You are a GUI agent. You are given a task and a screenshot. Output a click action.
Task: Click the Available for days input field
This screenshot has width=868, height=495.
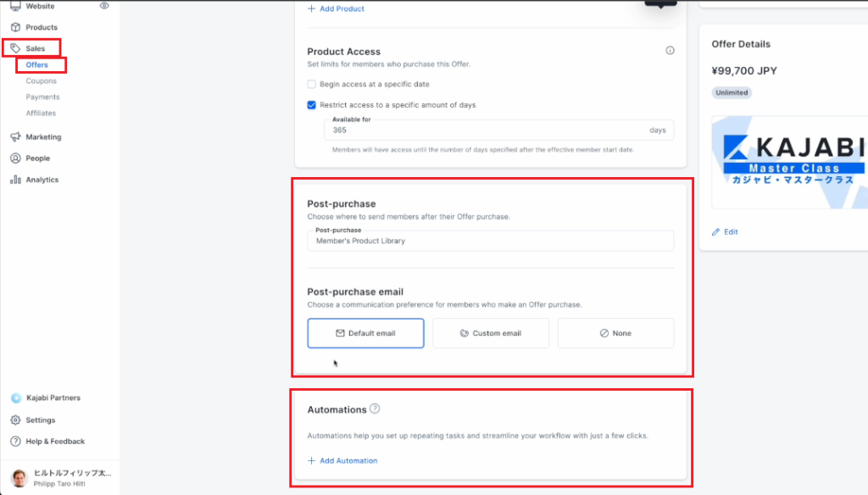point(498,131)
